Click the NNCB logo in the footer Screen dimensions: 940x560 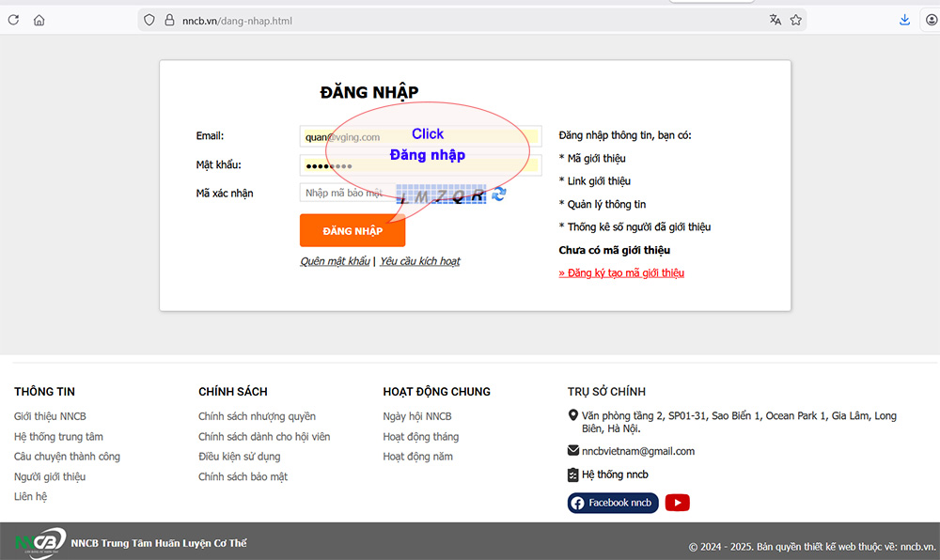(x=39, y=542)
